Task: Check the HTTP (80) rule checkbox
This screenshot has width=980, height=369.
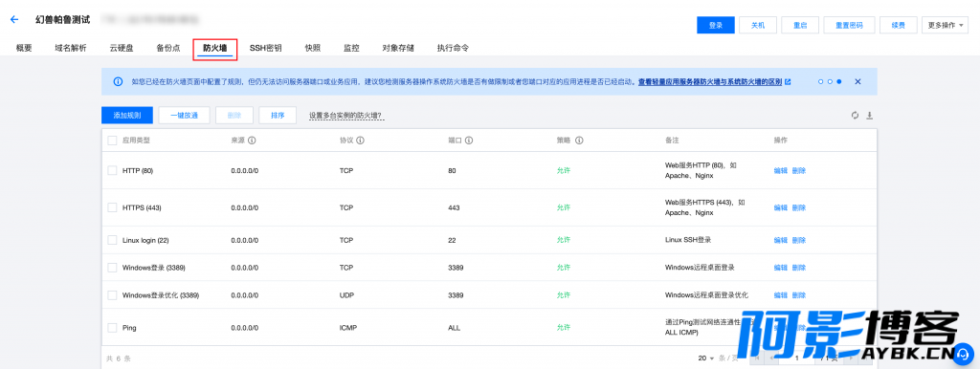Action: [x=112, y=170]
